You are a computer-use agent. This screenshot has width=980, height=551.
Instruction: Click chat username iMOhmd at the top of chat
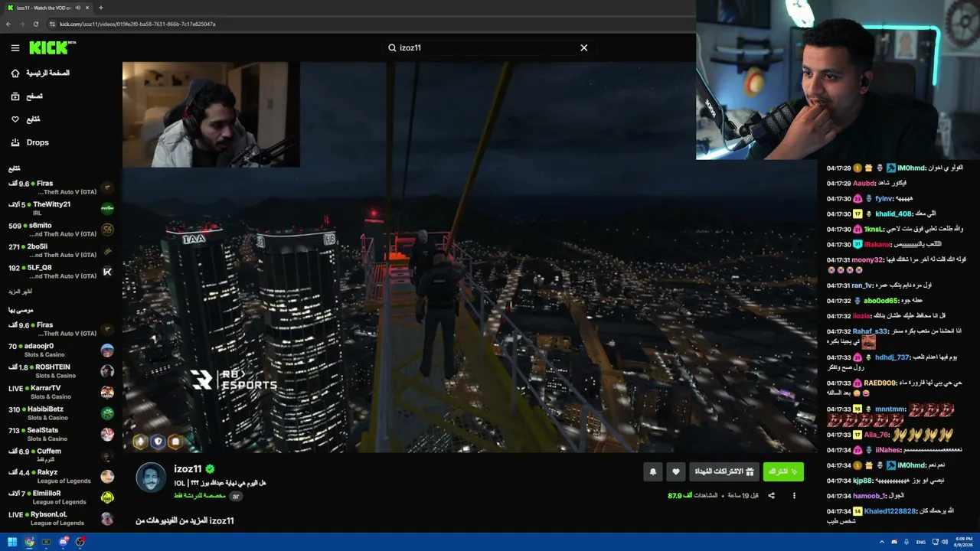911,168
